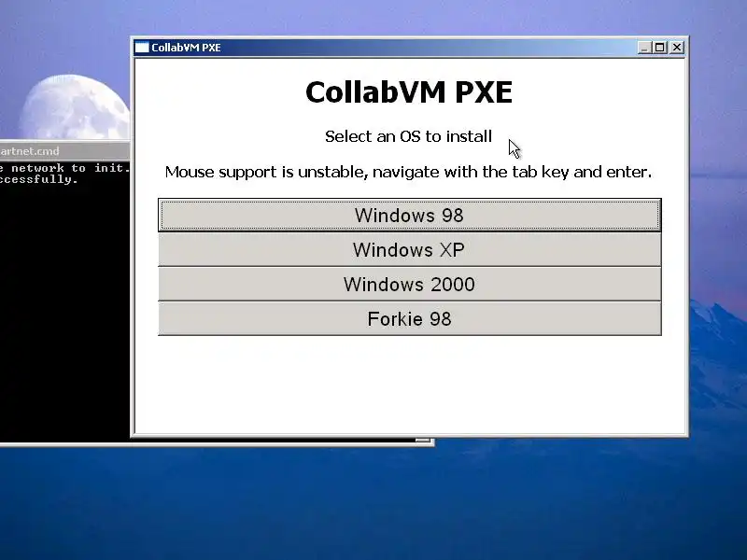747x560 pixels.
Task: Close the CollabVM PXE window
Action: (x=677, y=48)
